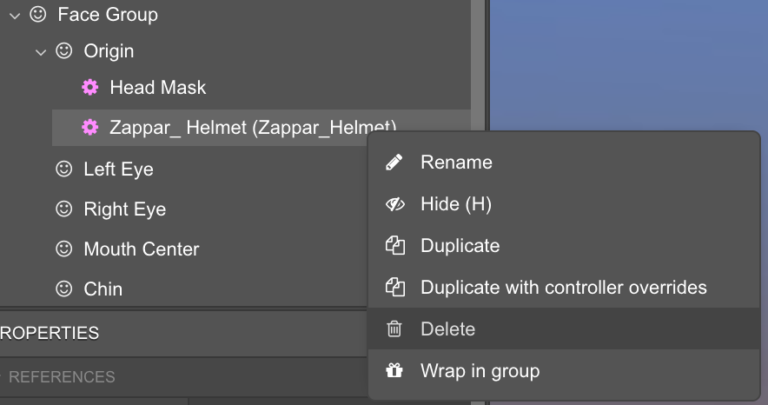
Task: Open the Properties panel header
Action: 50,333
